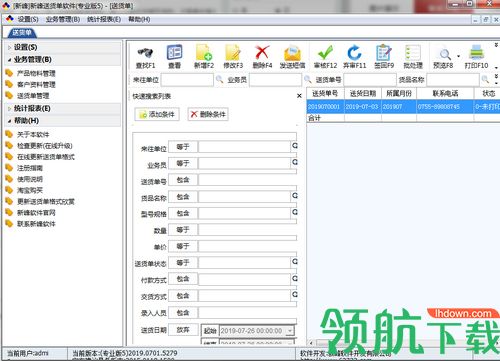
Task: Open 新锋软件官网 in the sidebar
Action: click(36, 213)
